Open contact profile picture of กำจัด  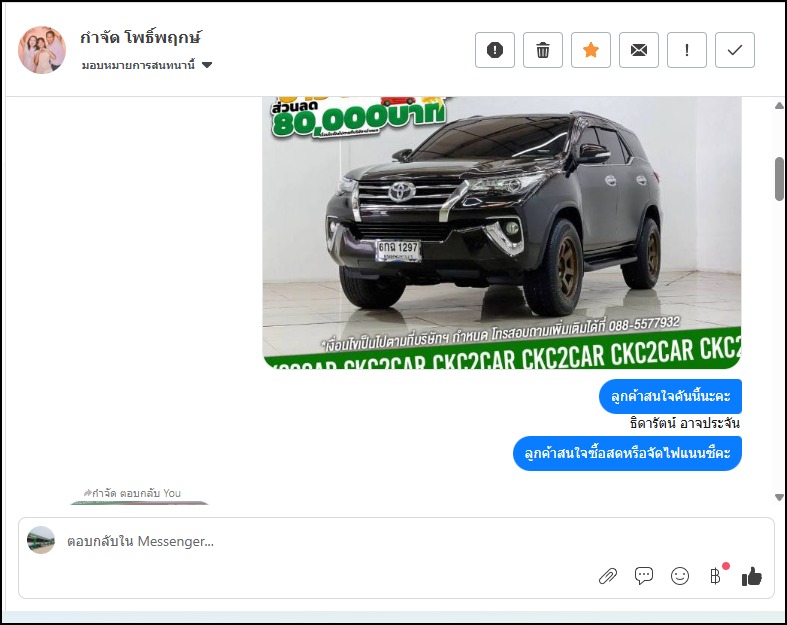point(42,50)
